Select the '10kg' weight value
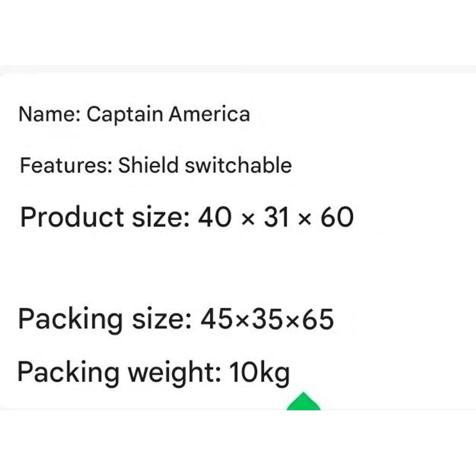This screenshot has height=476, width=476. click(259, 372)
